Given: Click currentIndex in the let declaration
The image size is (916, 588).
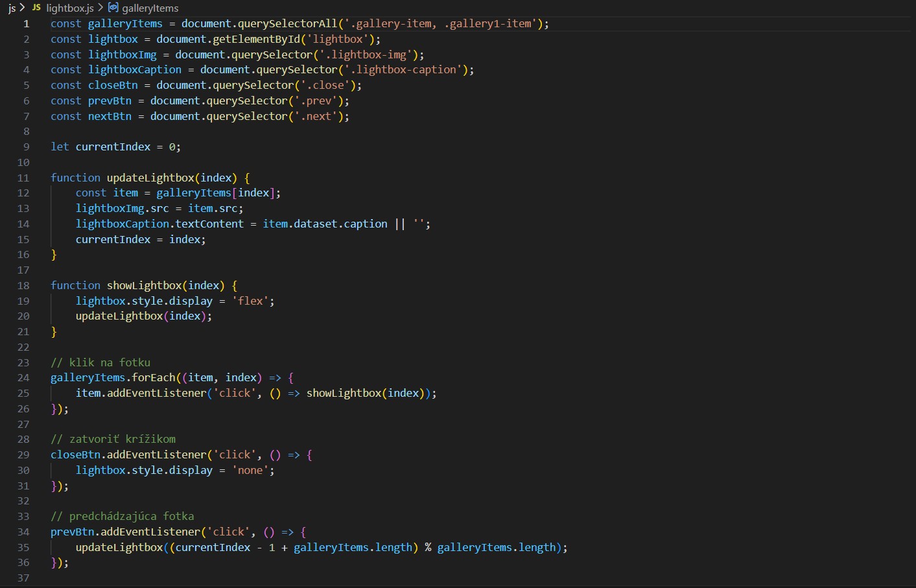Looking at the screenshot, I should (113, 147).
